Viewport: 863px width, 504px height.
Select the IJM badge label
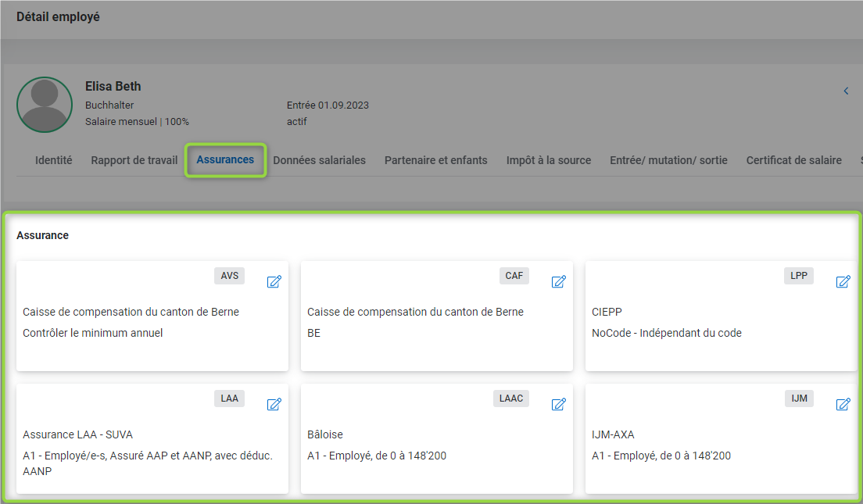pos(799,399)
